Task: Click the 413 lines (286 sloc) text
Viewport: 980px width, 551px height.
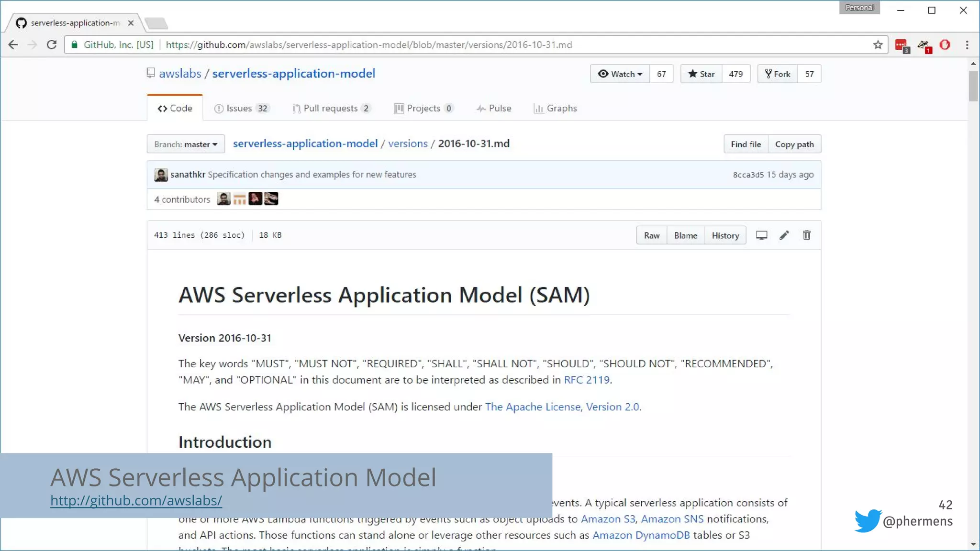Action: click(199, 235)
